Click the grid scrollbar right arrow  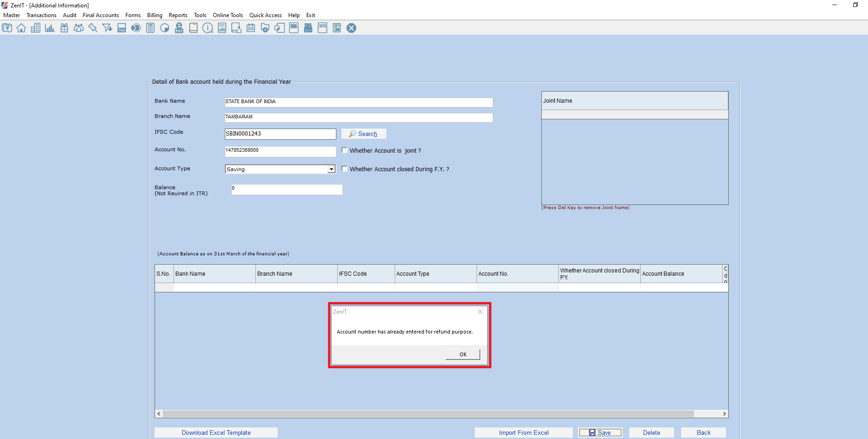(x=725, y=414)
